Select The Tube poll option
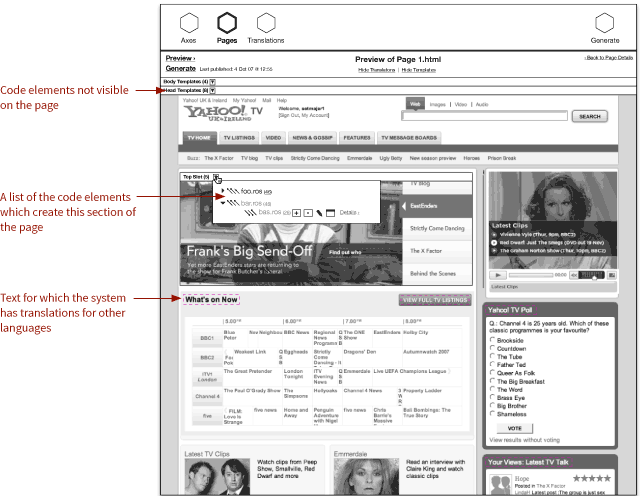The image size is (640, 496). [492, 356]
